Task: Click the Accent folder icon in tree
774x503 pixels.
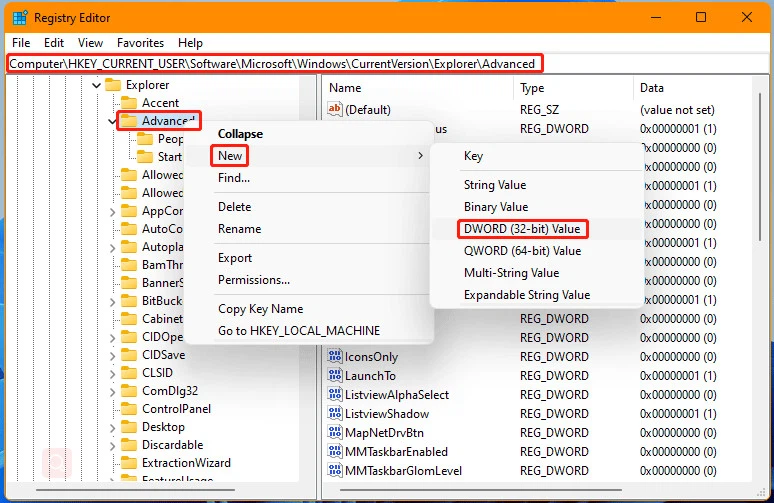Action: point(129,103)
